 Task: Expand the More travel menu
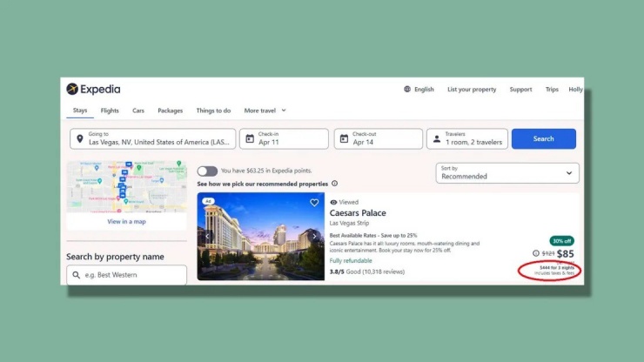(x=265, y=111)
